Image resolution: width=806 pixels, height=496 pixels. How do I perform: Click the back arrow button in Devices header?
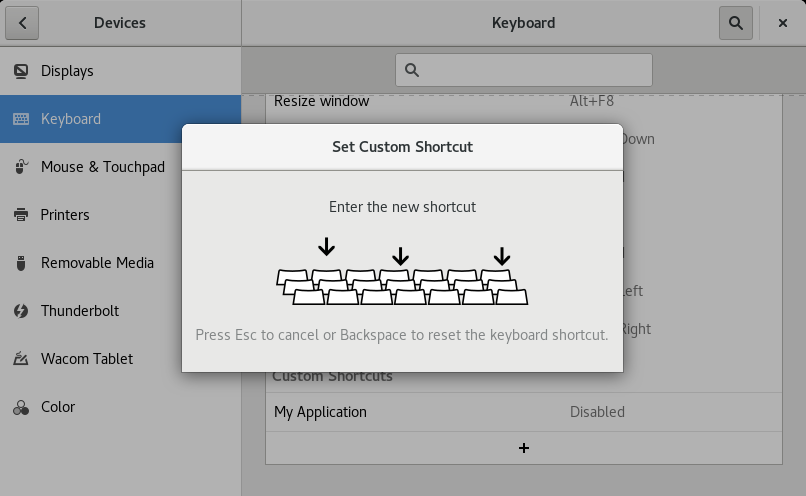click(x=23, y=22)
